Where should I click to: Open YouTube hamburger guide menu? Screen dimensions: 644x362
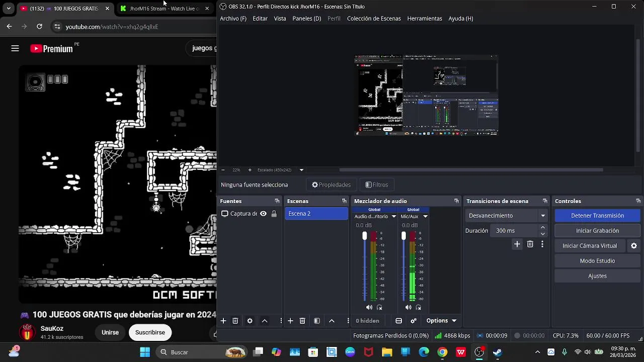click(x=15, y=48)
